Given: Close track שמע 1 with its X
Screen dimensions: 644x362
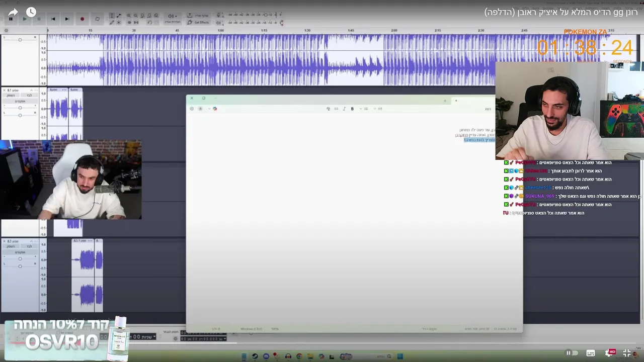Looking at the screenshot, I should point(5,90).
